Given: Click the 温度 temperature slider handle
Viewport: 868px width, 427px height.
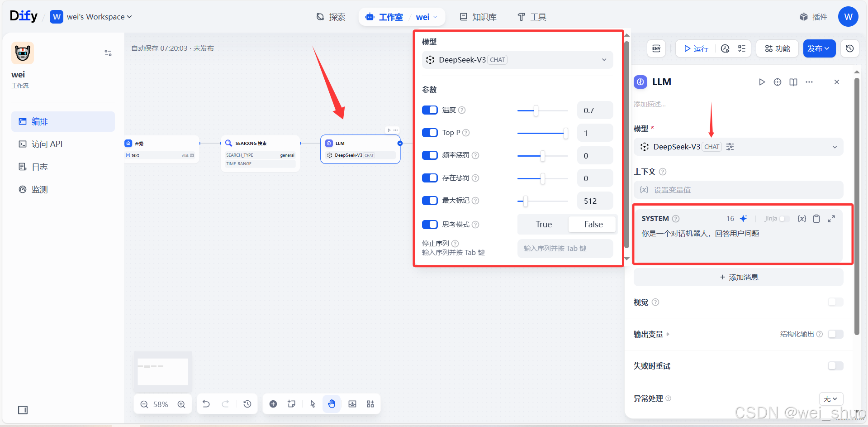Looking at the screenshot, I should point(536,110).
